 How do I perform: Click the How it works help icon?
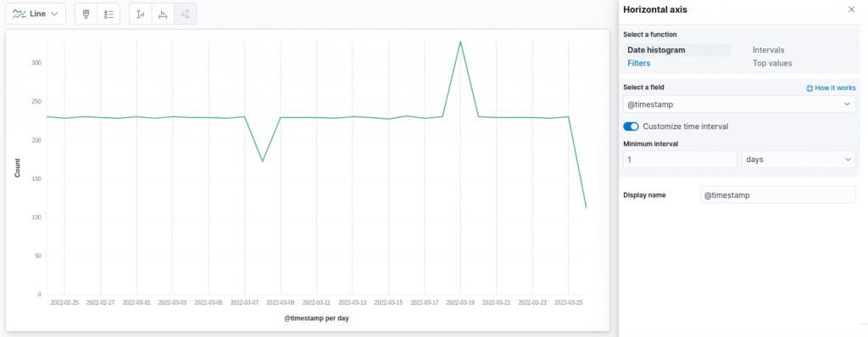pos(810,88)
